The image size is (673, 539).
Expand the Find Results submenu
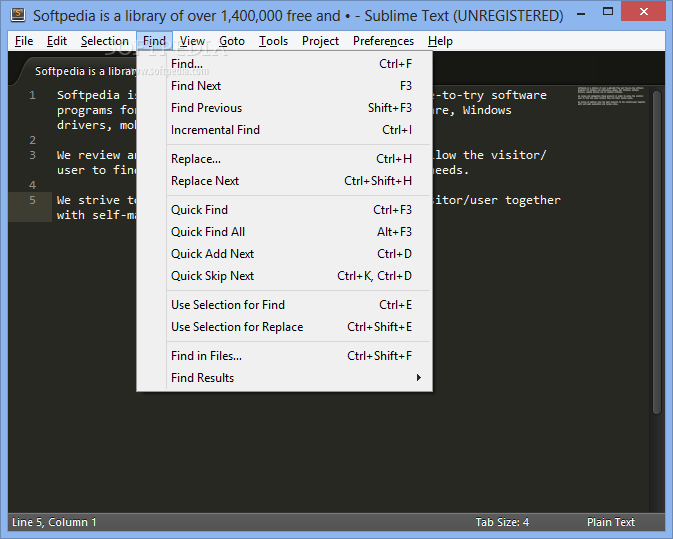click(285, 378)
